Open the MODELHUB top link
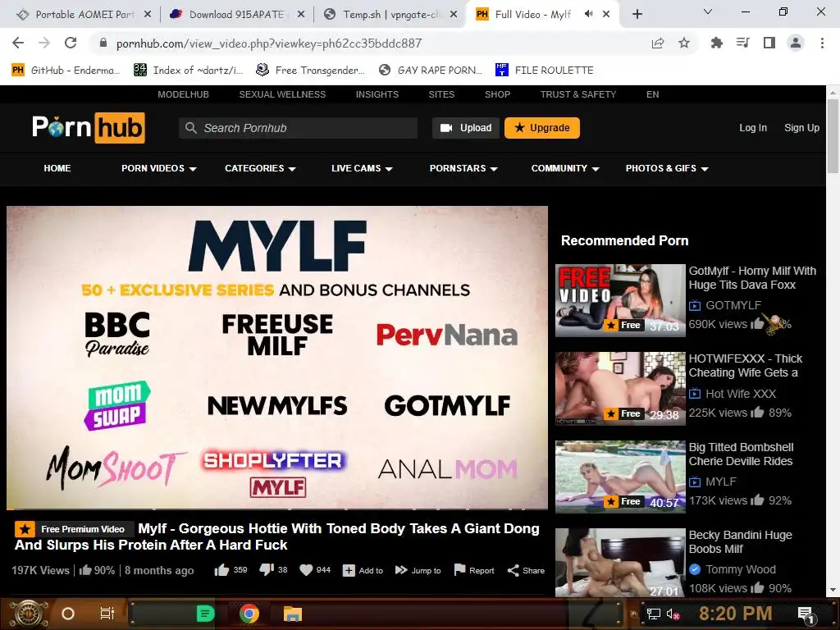Screen dimensions: 840x630 tap(183, 94)
